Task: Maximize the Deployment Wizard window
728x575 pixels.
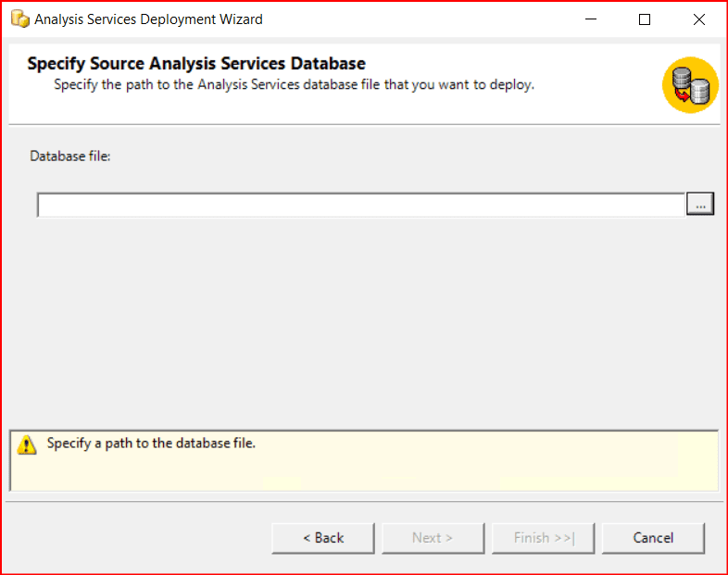Action: (x=645, y=19)
